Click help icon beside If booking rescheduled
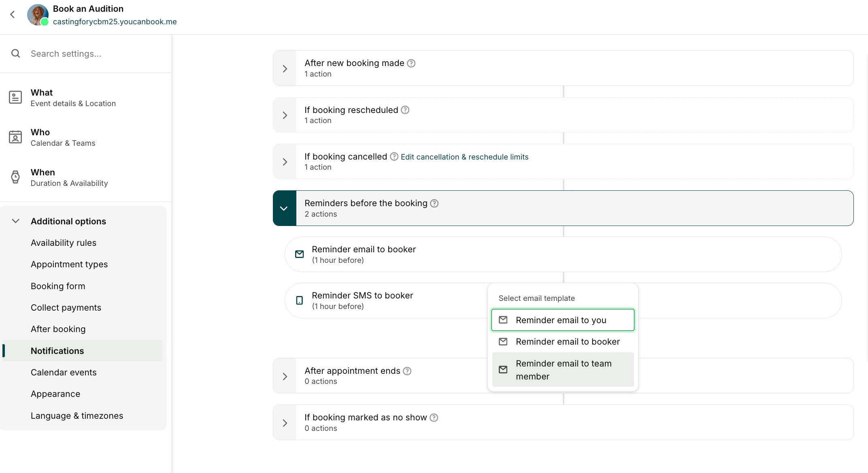The height and width of the screenshot is (473, 868). pos(405,110)
